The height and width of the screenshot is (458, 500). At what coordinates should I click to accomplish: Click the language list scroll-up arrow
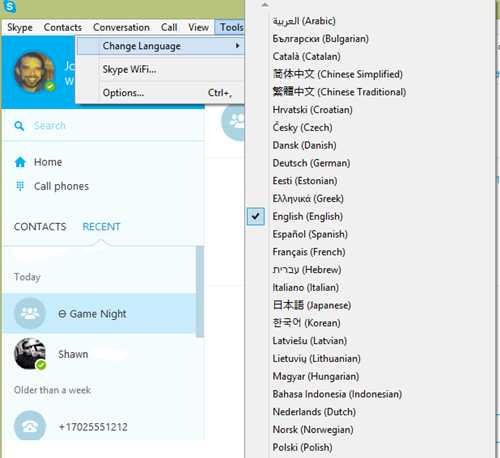[x=265, y=5]
